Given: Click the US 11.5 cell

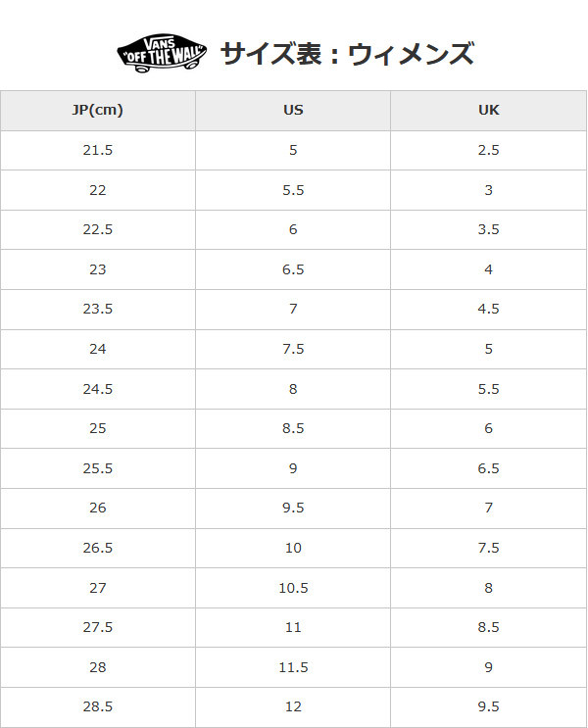Looking at the screenshot, I should tap(293, 667).
